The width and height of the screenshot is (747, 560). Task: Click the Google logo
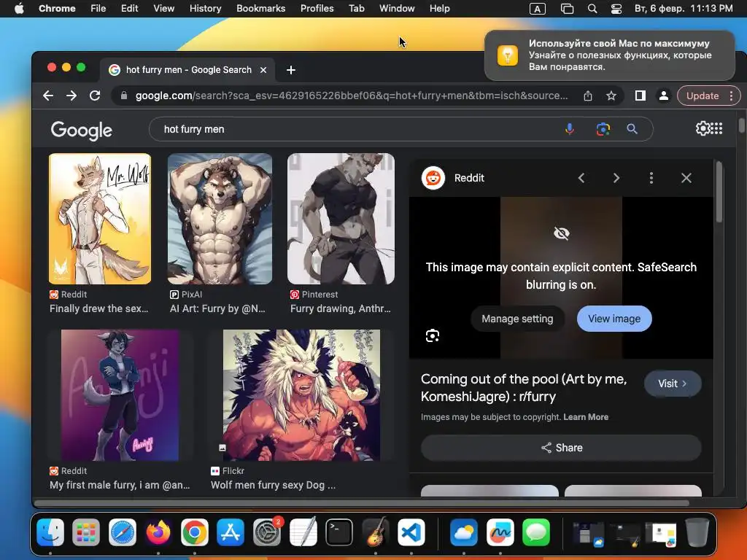coord(82,130)
